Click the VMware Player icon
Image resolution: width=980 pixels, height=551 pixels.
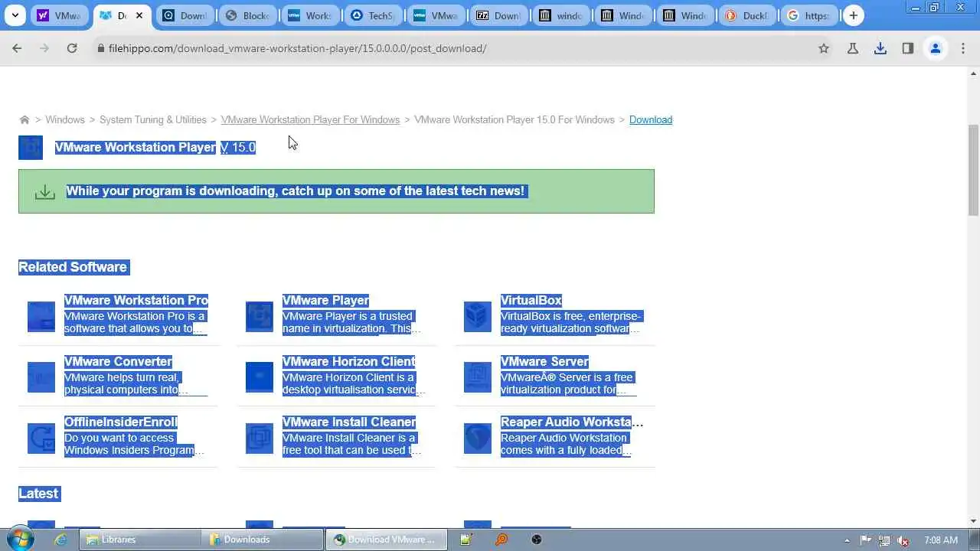click(260, 316)
